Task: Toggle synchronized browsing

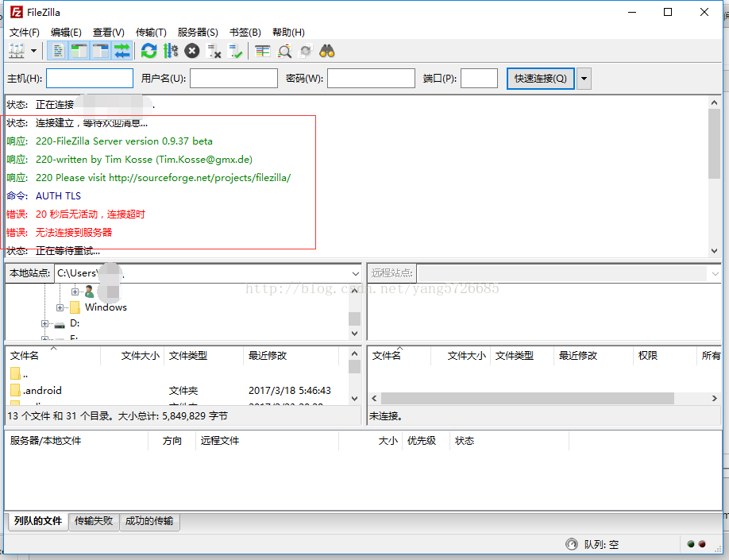Action: tap(306, 51)
